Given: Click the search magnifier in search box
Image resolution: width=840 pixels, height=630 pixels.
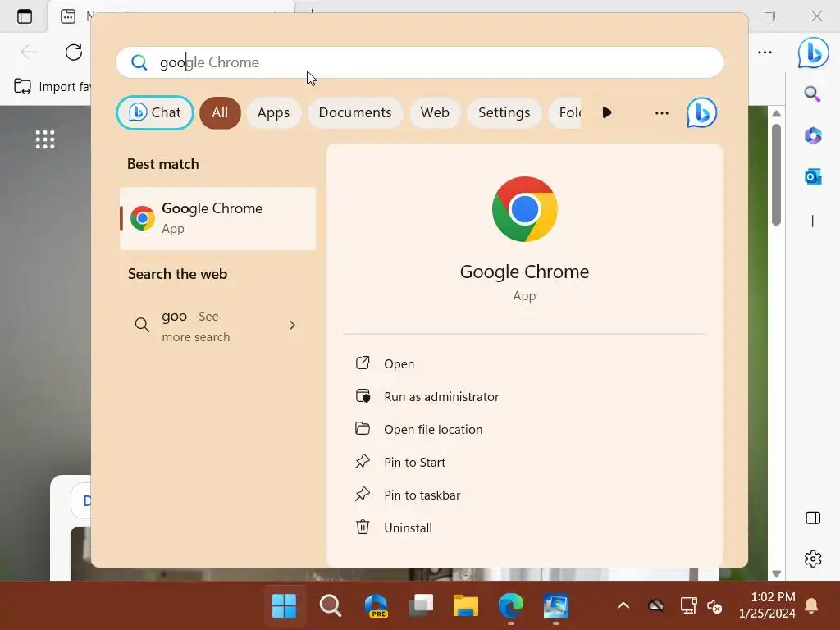Looking at the screenshot, I should (139, 62).
